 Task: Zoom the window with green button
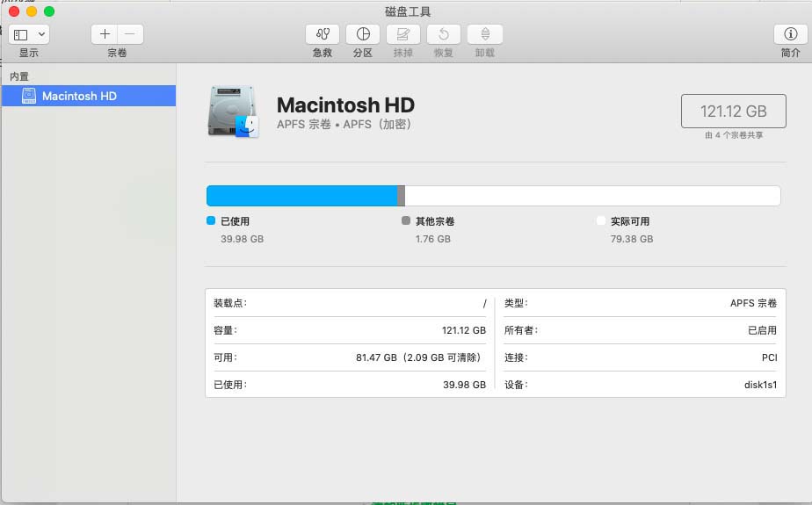49,11
